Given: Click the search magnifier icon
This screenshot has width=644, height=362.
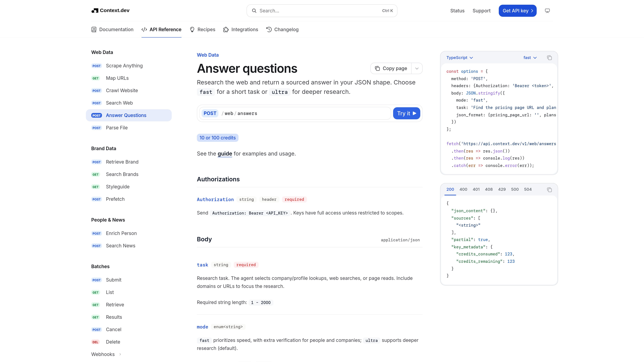Looking at the screenshot, I should [254, 11].
